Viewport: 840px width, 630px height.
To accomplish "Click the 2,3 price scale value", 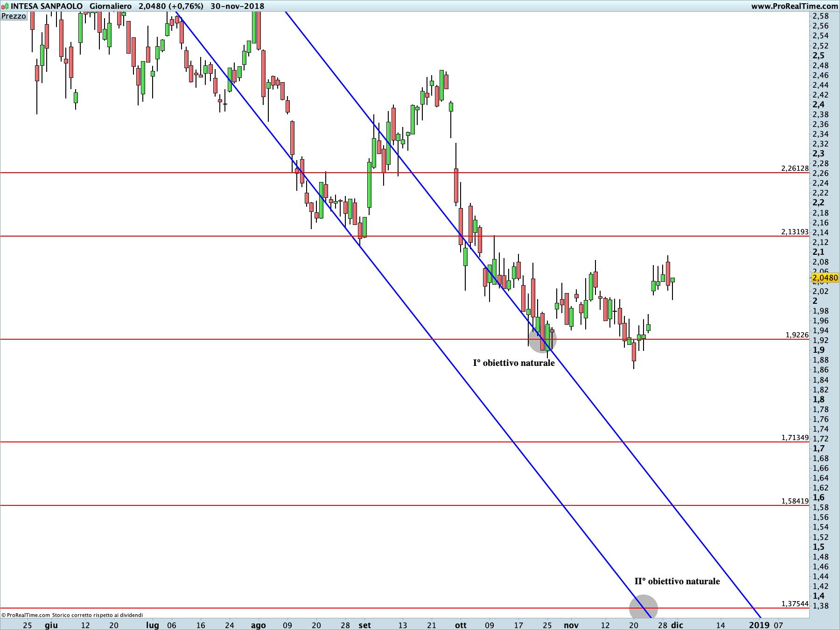I will point(819,154).
